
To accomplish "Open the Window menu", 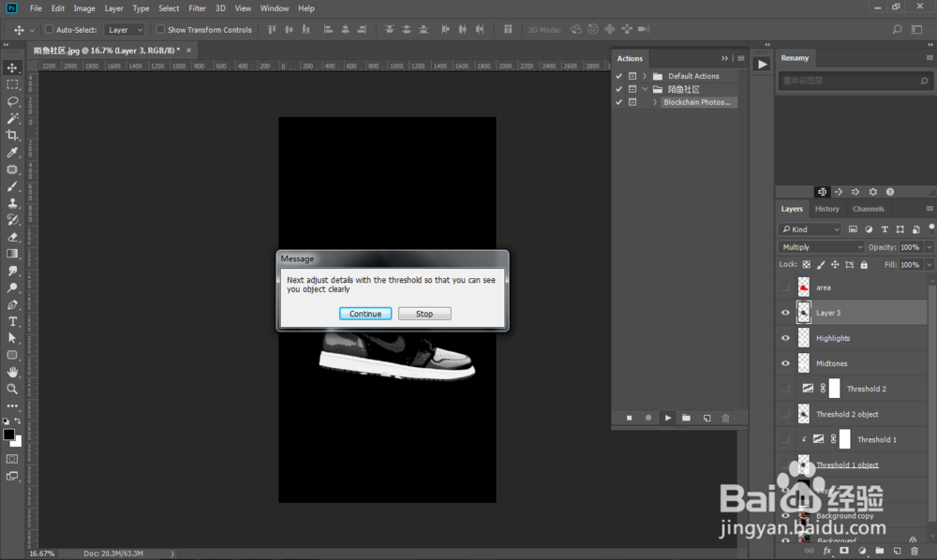I will pyautogui.click(x=275, y=8).
